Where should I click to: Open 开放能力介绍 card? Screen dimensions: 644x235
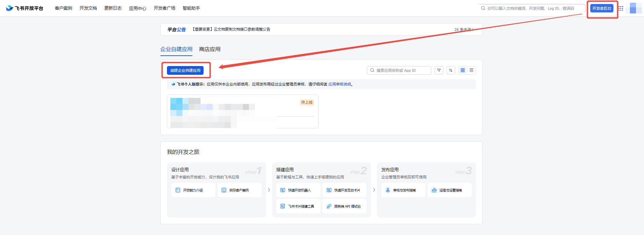point(193,190)
